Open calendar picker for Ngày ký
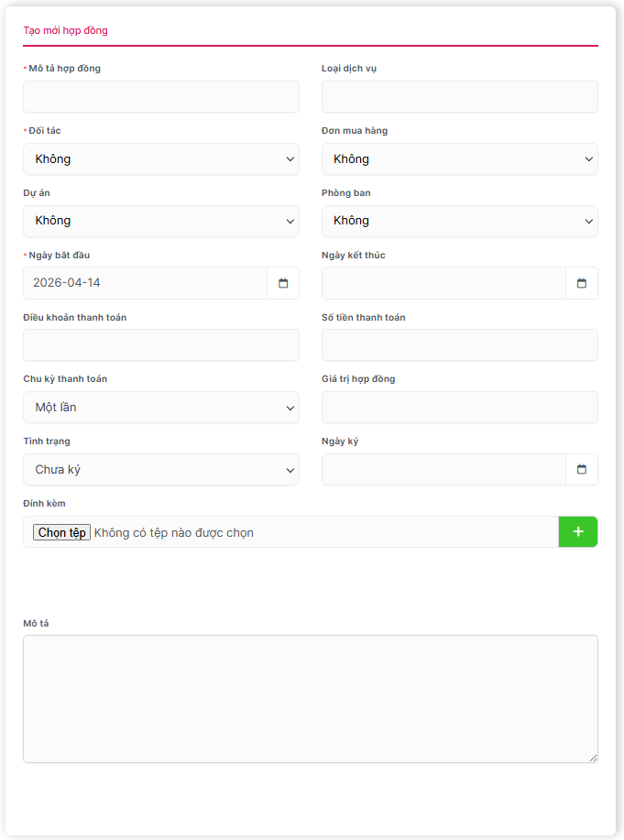This screenshot has width=624, height=840. point(581,470)
